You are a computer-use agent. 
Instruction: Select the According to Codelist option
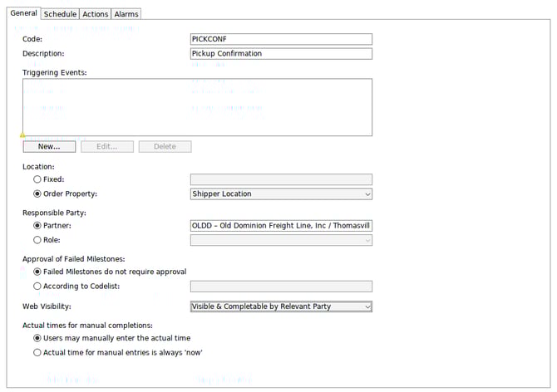[37, 287]
